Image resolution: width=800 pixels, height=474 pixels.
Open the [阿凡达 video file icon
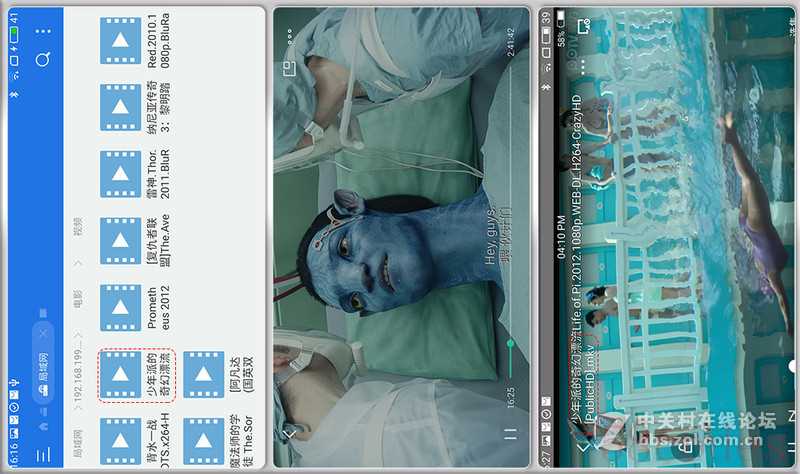point(204,375)
